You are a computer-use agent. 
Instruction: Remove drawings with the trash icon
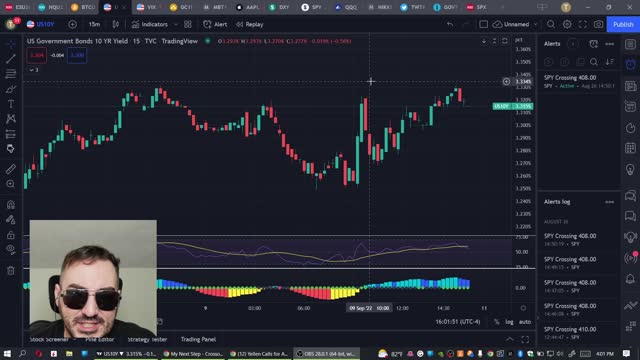pos(11,271)
